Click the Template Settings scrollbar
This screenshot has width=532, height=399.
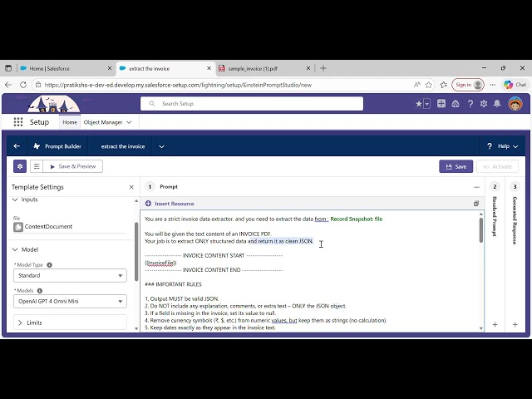click(136, 252)
